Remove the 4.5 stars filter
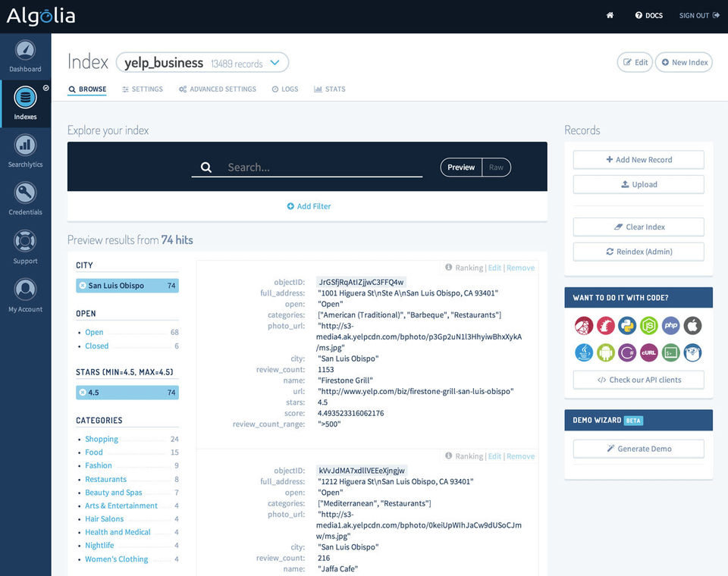Viewport: 728px width, 576px height. click(83, 392)
